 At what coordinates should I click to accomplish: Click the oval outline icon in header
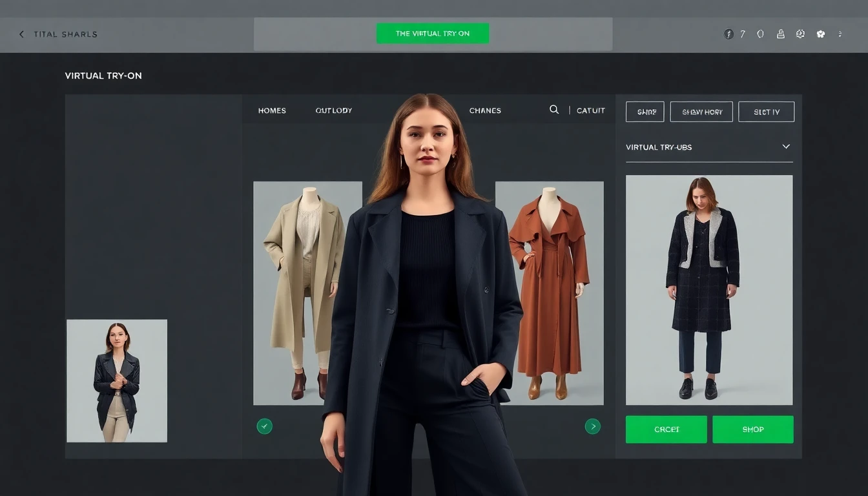(760, 34)
